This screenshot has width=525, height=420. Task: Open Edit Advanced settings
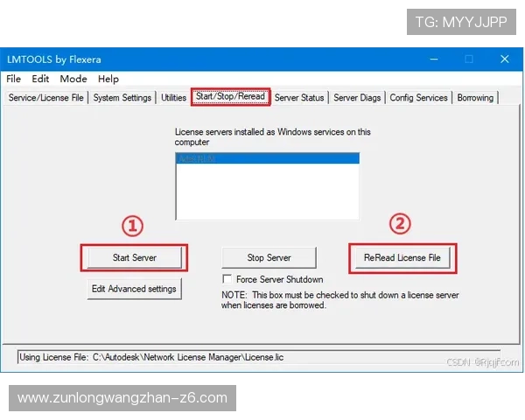(134, 289)
